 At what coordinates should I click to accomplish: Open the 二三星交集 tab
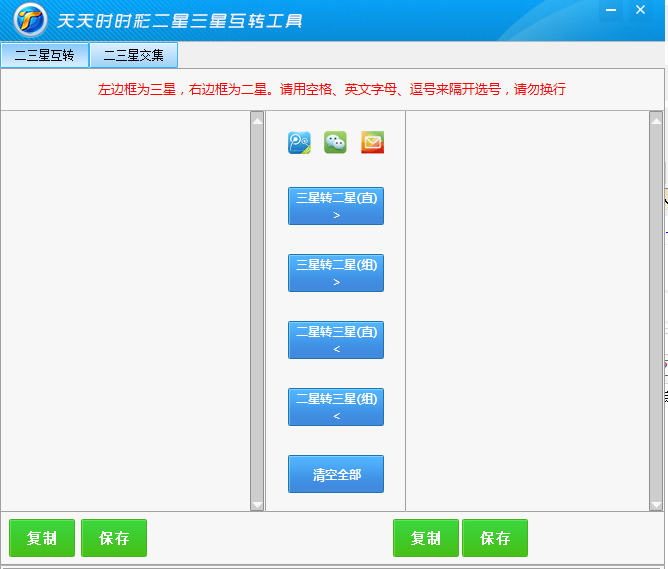pyautogui.click(x=134, y=55)
